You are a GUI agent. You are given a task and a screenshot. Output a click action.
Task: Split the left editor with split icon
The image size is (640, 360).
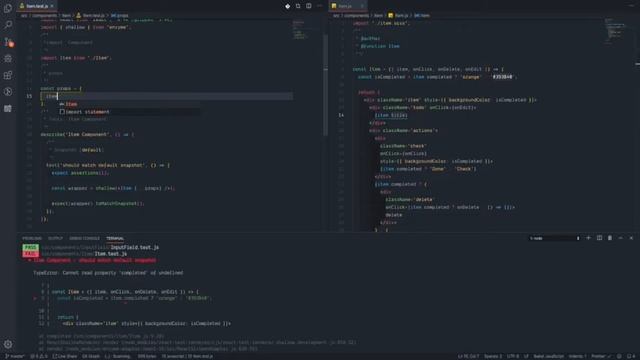309,6
